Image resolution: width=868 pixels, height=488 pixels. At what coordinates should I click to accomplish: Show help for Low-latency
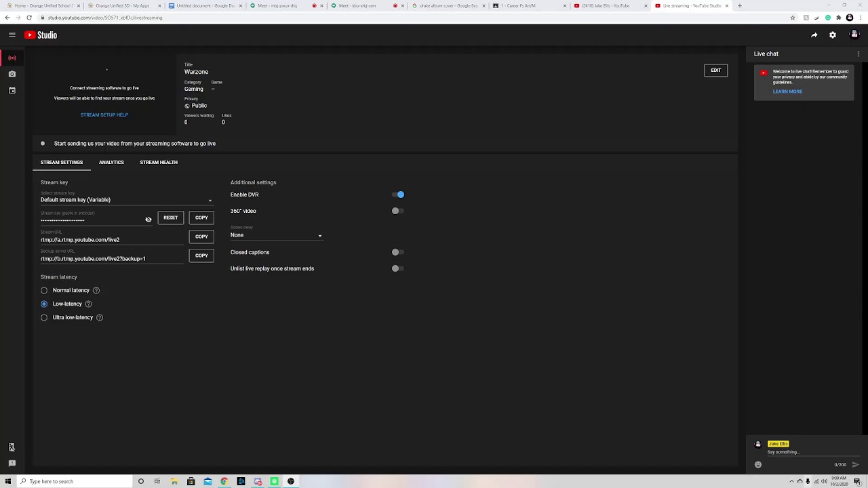88,304
